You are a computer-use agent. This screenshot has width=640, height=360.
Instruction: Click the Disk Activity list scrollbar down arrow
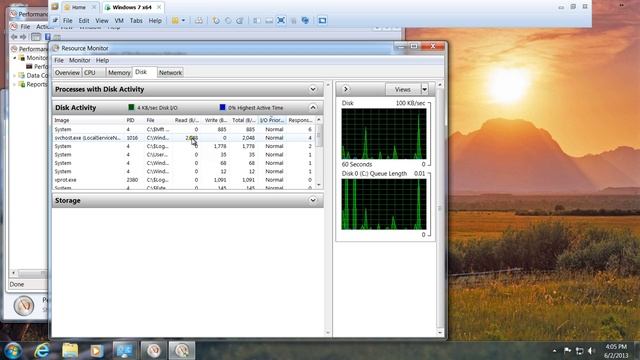pos(319,185)
